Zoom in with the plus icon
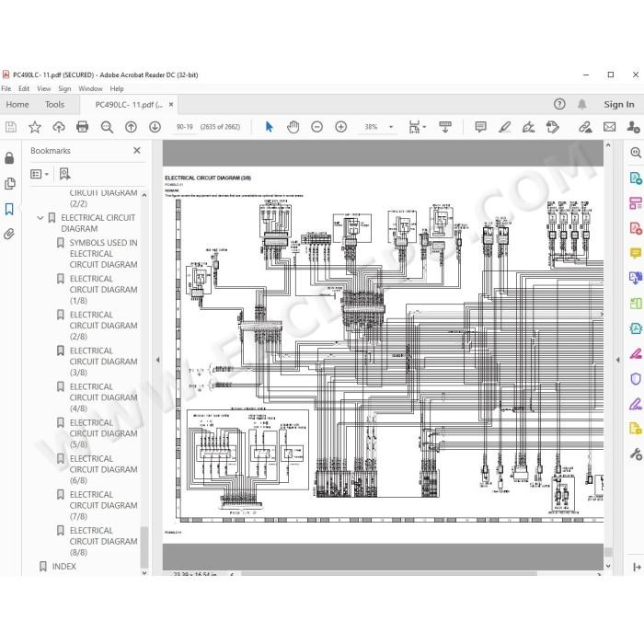This screenshot has width=644, height=644. (x=341, y=127)
